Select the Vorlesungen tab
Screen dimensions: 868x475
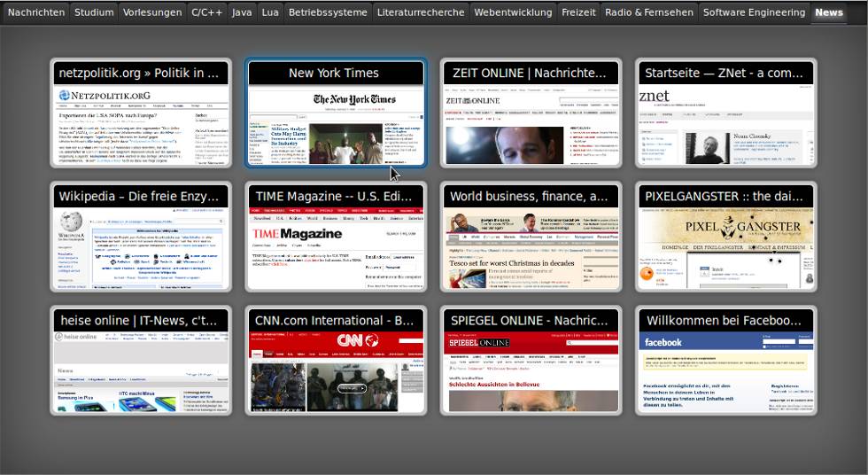(152, 12)
